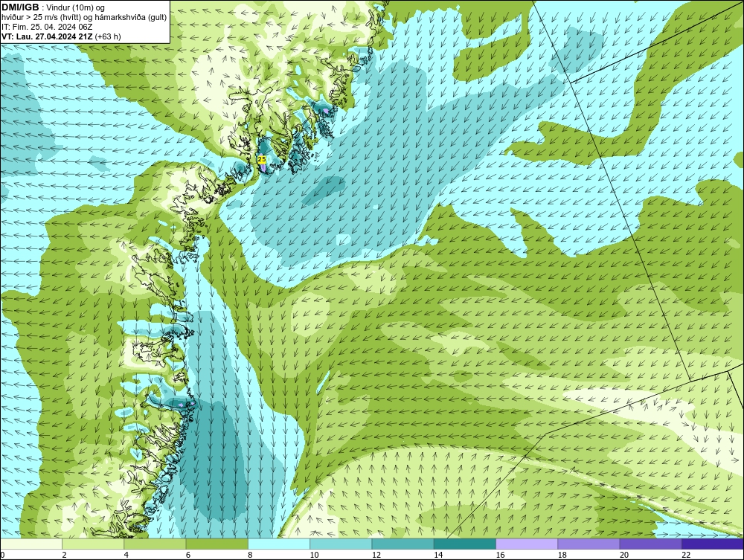Click the 'DMI/IGB' title text
Screen dimensions: 744x560
point(20,7)
